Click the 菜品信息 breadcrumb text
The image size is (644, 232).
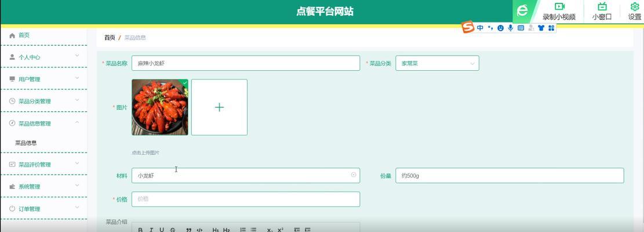(x=135, y=38)
